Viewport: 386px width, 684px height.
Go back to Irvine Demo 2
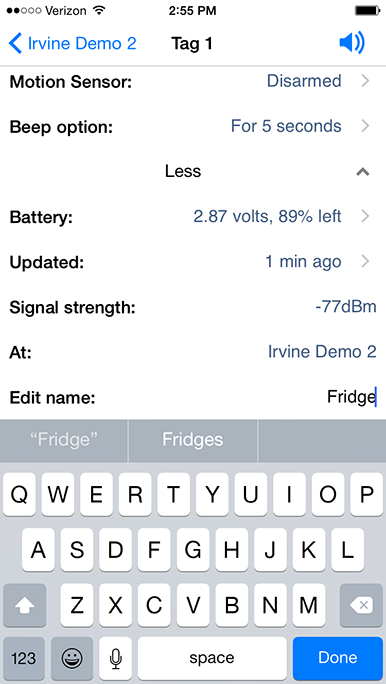[72, 44]
